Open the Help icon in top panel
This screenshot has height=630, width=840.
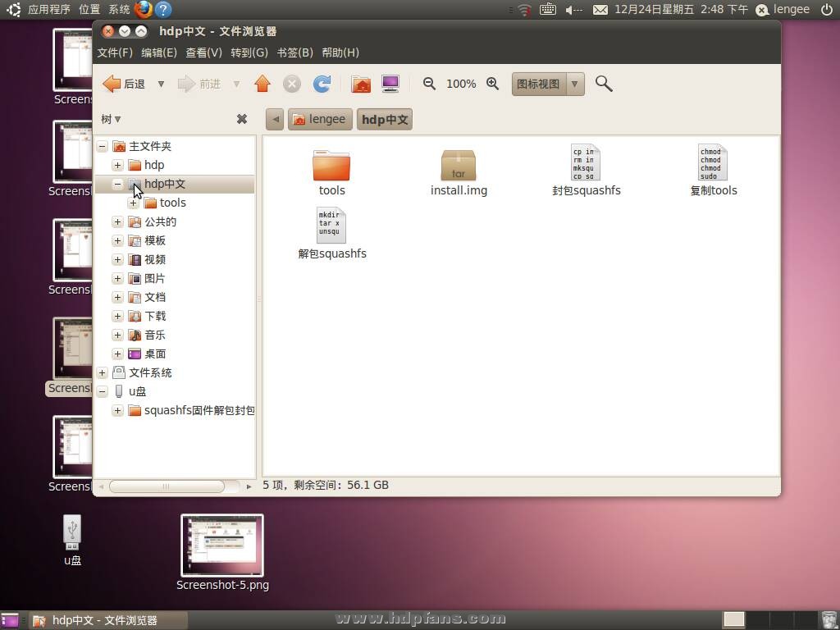[163, 9]
